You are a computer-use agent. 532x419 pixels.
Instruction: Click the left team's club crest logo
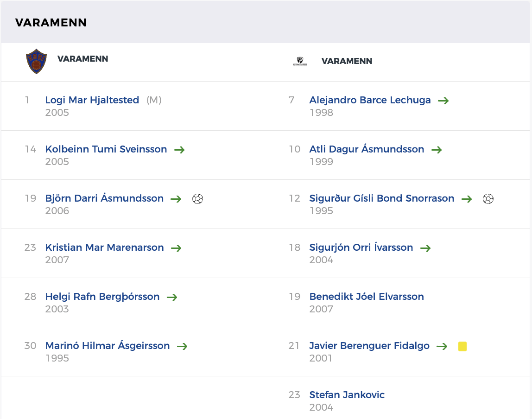tap(36, 61)
